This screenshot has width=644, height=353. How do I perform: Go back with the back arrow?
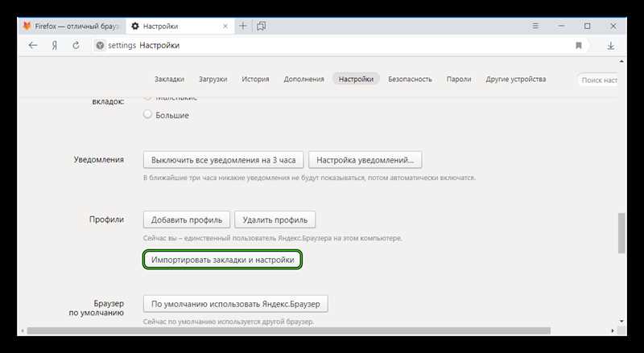pyautogui.click(x=33, y=46)
